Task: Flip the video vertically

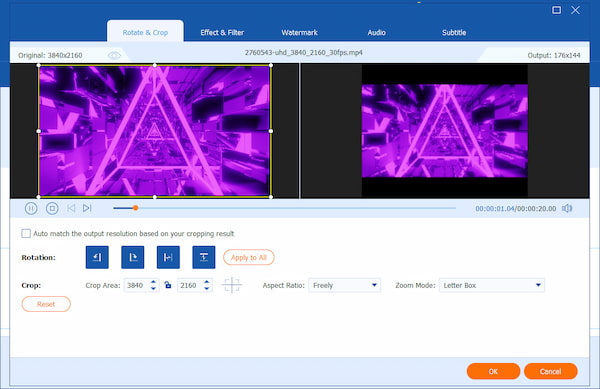Action: 204,257
